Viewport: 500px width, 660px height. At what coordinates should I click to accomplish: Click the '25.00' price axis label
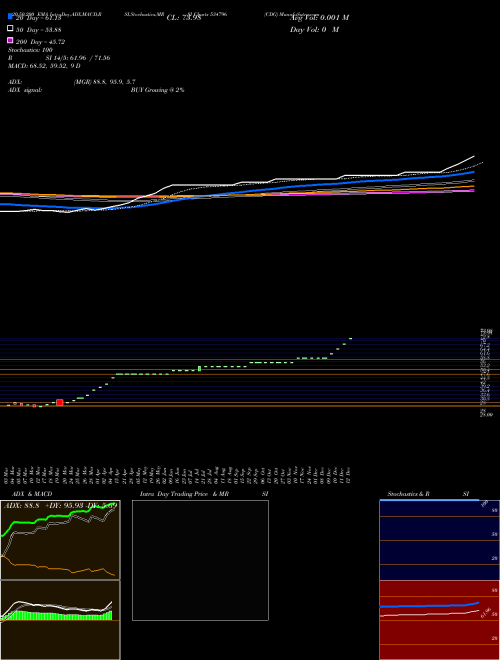tap(486, 415)
